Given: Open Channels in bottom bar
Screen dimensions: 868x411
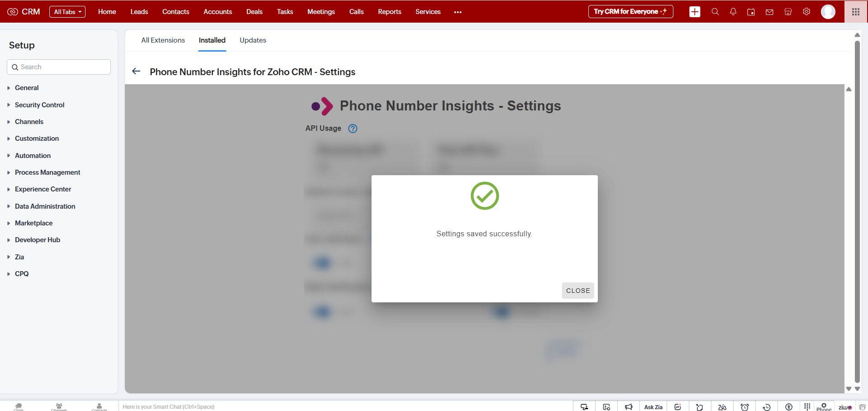Looking at the screenshot, I should 59,406.
